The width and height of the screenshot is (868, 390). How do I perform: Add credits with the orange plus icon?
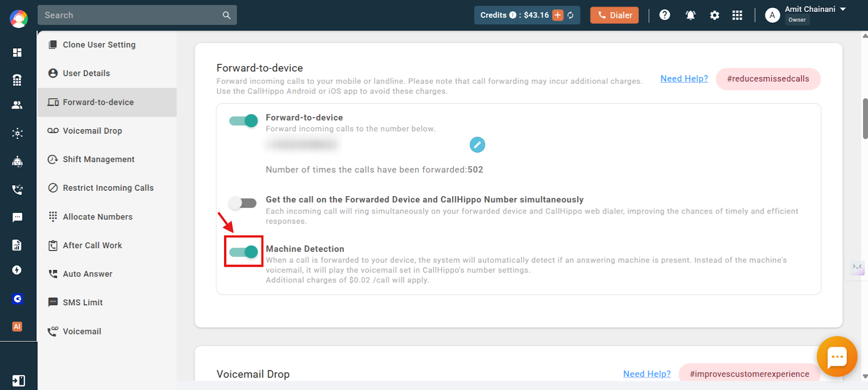[558, 15]
